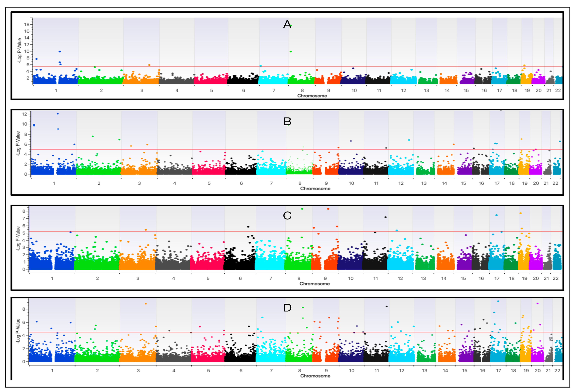Click chromosome 1 axis label in panel A
575x392 pixels.
pyautogui.click(x=56, y=90)
